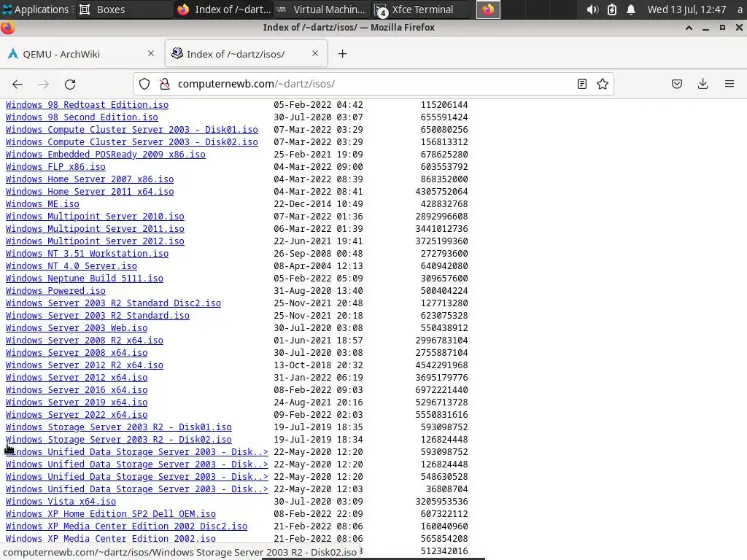Select file size 4305752064 text

[441, 192]
